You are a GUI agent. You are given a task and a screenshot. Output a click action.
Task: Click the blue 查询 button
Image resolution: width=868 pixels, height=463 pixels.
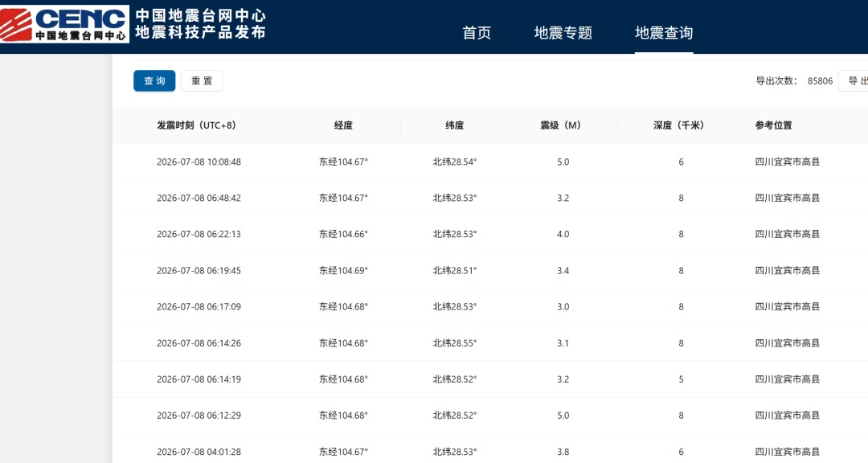[x=154, y=81]
